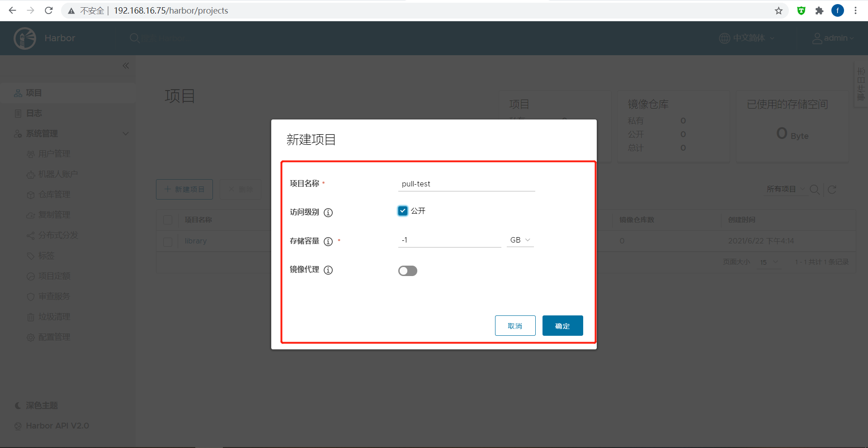Open the admin user menu

(833, 38)
